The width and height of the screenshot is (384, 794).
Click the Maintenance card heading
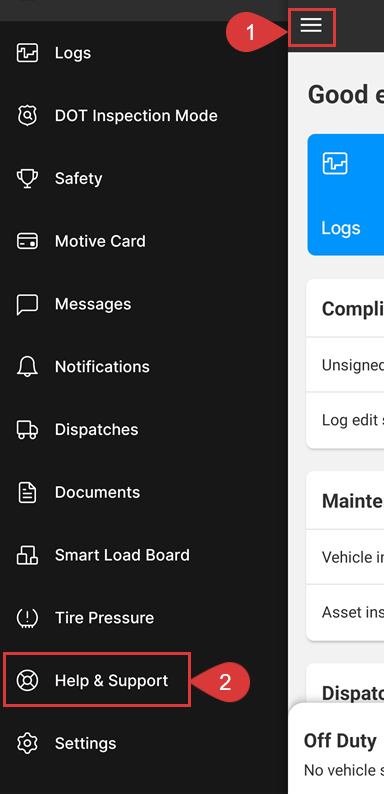pos(353,501)
